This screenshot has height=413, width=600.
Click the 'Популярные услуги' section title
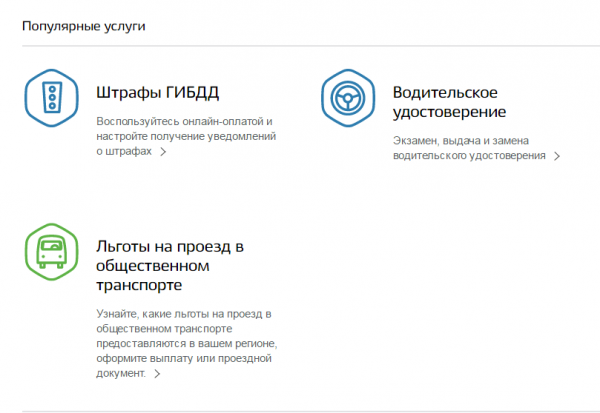tap(84, 26)
